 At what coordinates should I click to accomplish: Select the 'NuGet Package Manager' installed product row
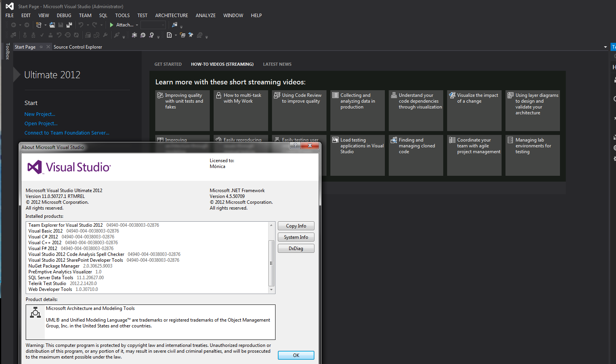[x=148, y=266]
